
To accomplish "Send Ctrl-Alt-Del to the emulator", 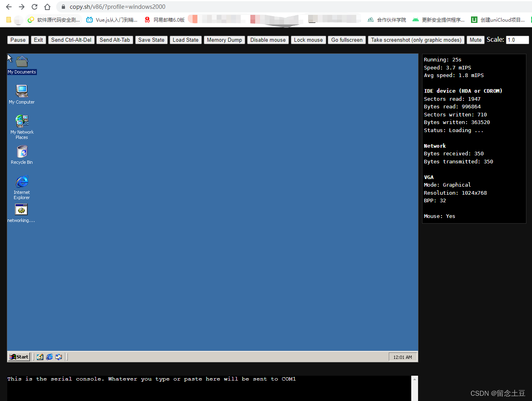I will click(x=71, y=40).
